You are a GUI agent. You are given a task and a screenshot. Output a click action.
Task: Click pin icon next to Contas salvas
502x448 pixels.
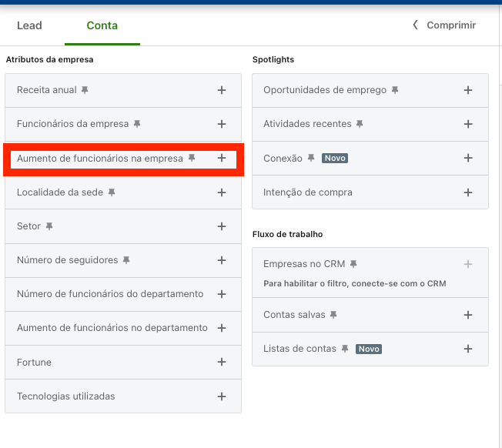333,315
